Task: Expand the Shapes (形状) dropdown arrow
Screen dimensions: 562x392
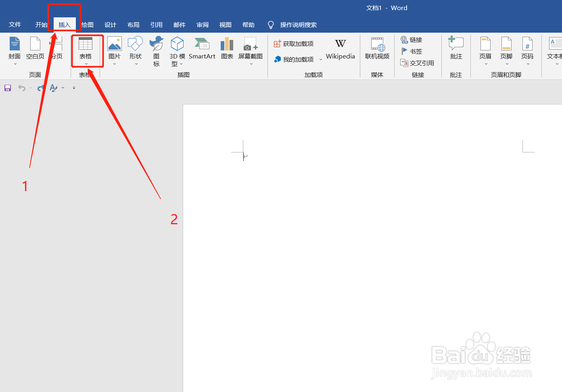Action: coord(136,64)
